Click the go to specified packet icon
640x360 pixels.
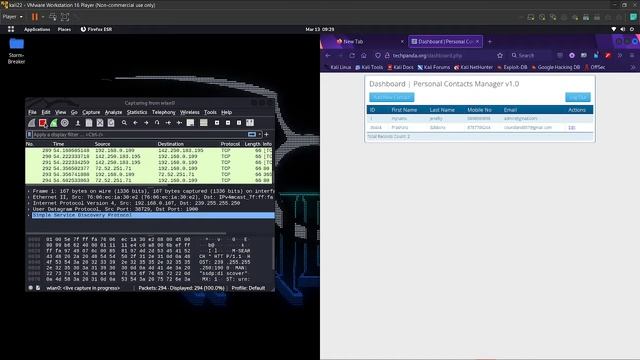coord(157,123)
